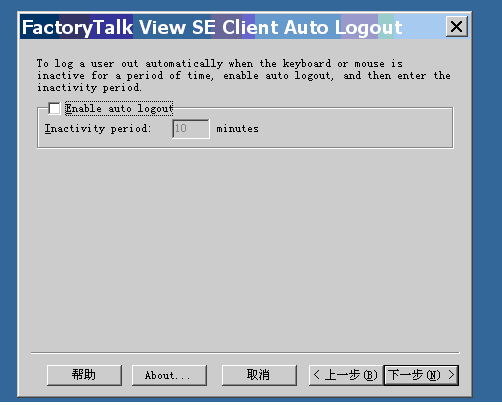Click the auto logout description paragraph
This screenshot has height=405, width=502.
243,76
